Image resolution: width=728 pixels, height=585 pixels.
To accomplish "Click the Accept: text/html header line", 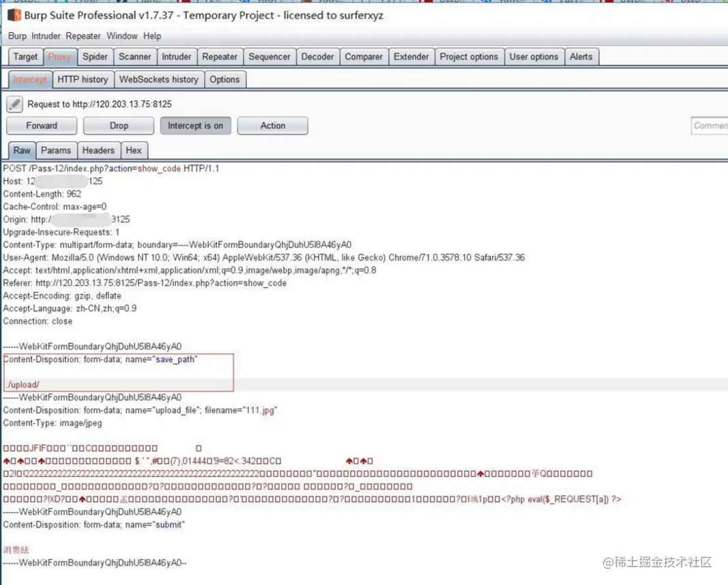I will 190,270.
